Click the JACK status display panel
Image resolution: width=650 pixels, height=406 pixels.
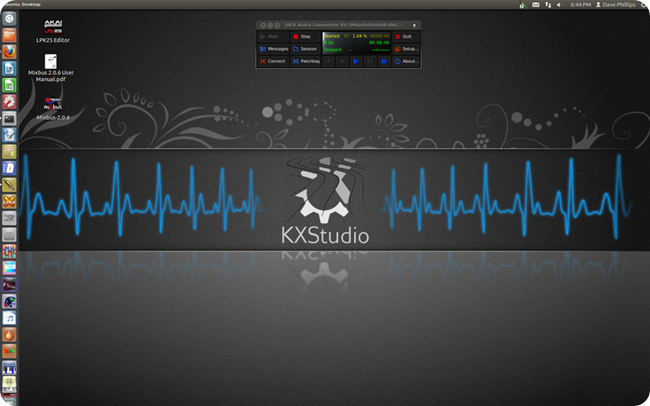(x=357, y=43)
